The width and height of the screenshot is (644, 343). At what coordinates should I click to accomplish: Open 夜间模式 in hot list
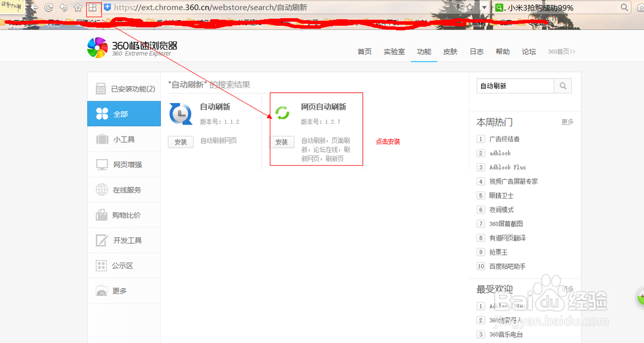point(501,210)
